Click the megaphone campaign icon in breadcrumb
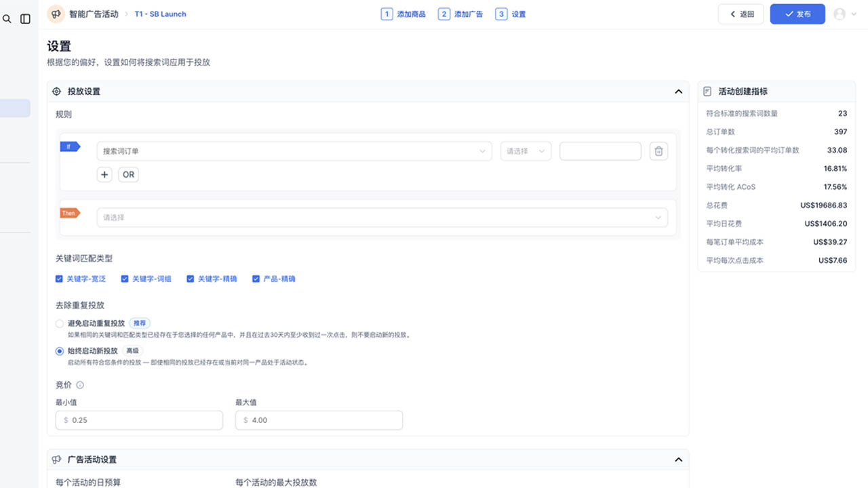 coord(56,14)
